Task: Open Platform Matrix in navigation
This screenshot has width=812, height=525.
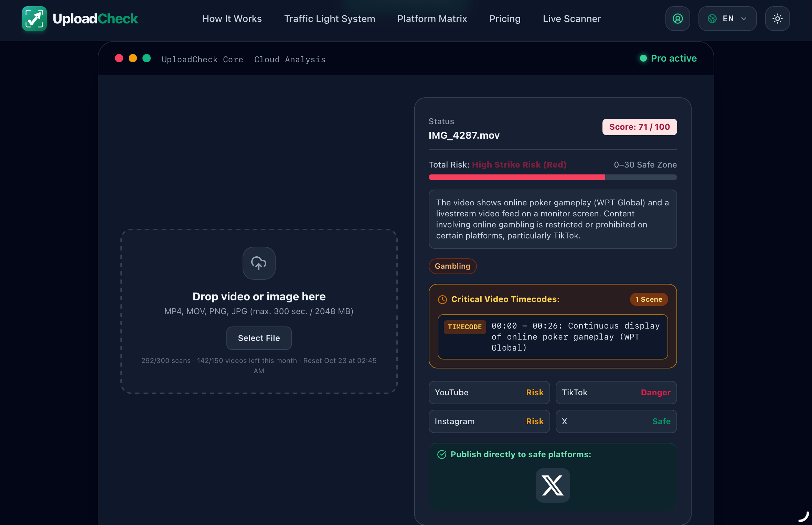Action: [432, 19]
